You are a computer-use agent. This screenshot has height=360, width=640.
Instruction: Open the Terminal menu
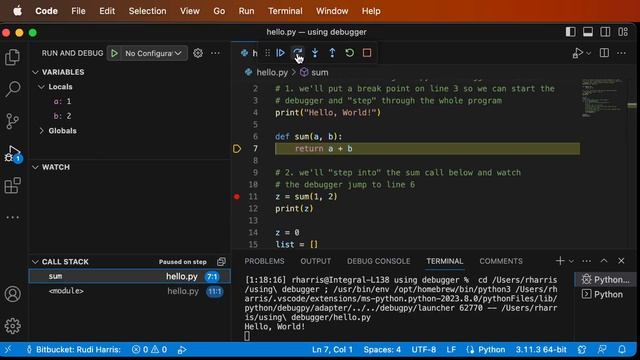285,11
